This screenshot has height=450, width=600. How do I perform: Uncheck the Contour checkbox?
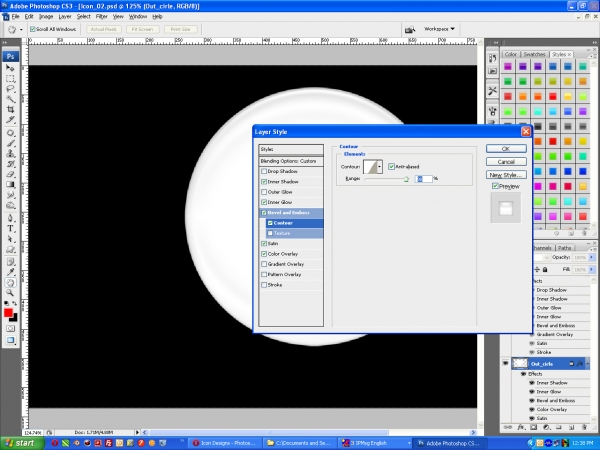tap(270, 223)
